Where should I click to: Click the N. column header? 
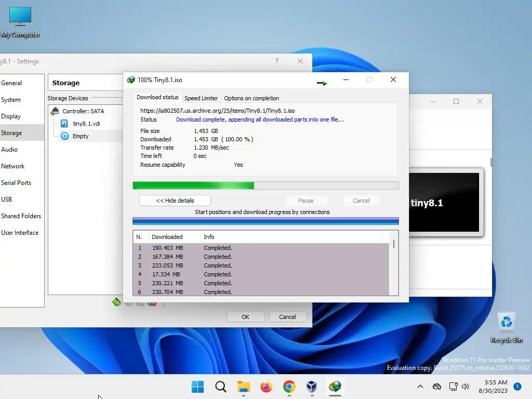point(141,237)
